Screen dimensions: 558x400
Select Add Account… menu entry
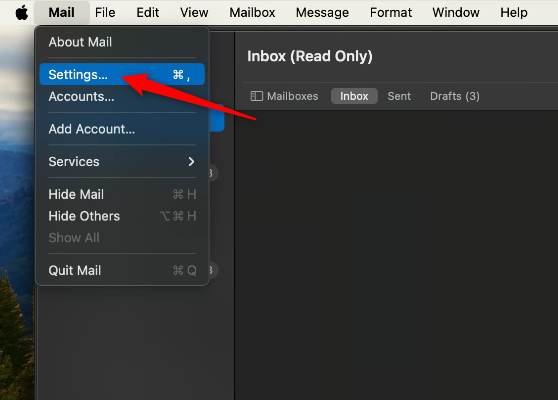click(122, 129)
